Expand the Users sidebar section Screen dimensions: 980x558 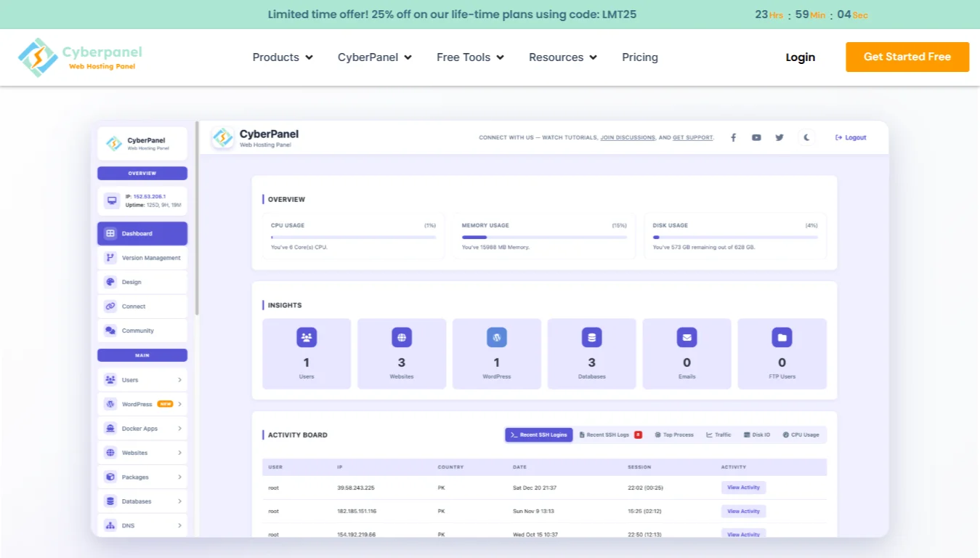(x=142, y=380)
